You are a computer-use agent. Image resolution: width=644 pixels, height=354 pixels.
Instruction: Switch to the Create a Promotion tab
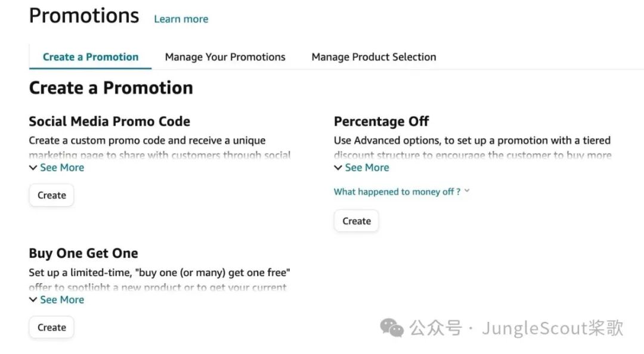[91, 57]
